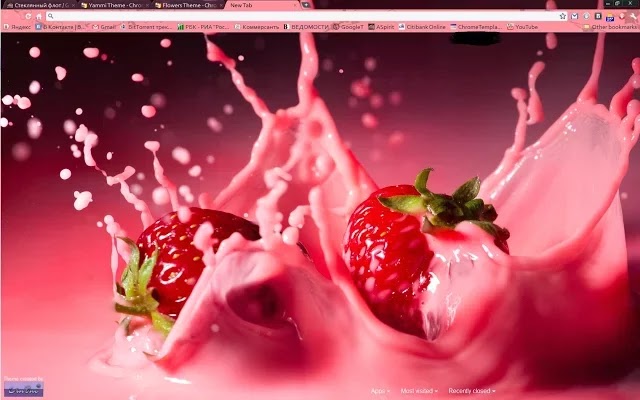Open a new tab with plus button
Image resolution: width=640 pixels, height=400 pixels.
[x=306, y=5]
